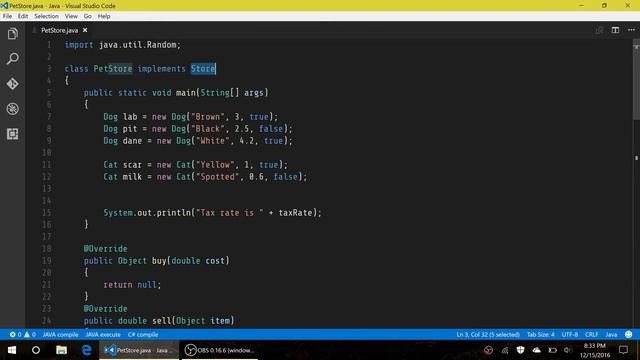Change file encoding UTF-8
Screen dimensions: 640x360
(570, 334)
